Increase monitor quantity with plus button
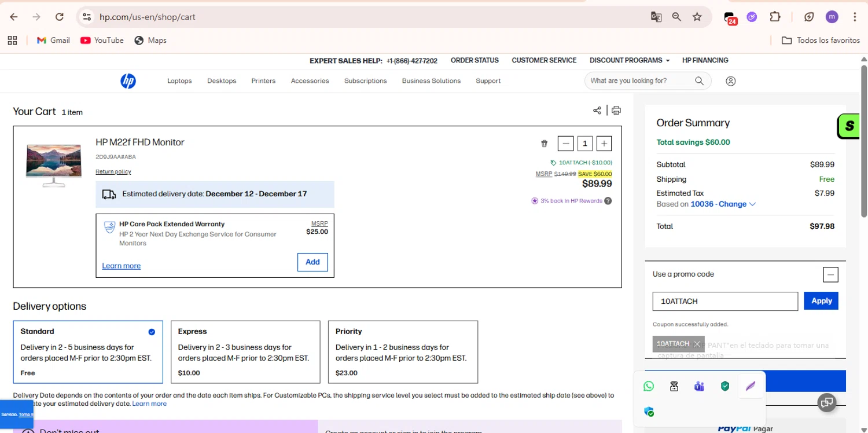The image size is (868, 433). click(604, 144)
